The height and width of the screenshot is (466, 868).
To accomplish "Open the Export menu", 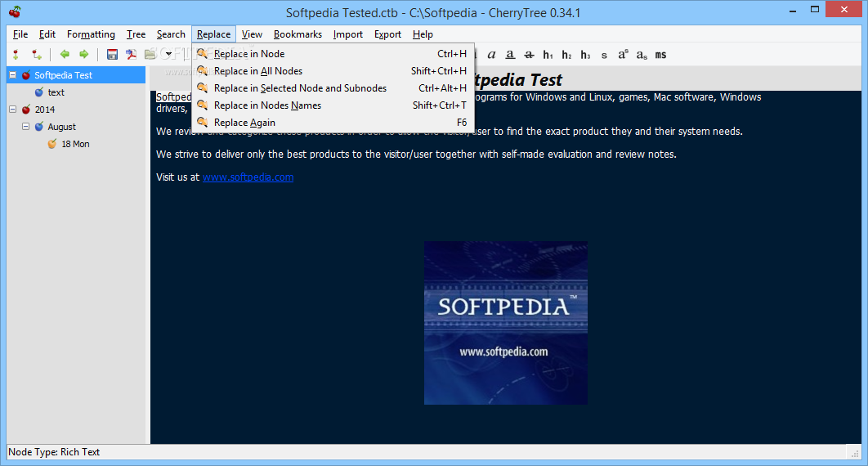I will click(387, 34).
